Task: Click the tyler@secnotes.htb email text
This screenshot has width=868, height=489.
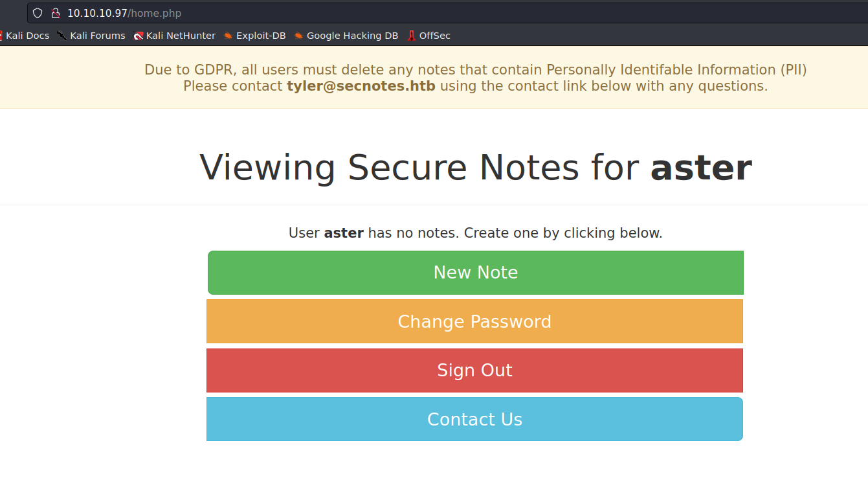Action: 361,85
